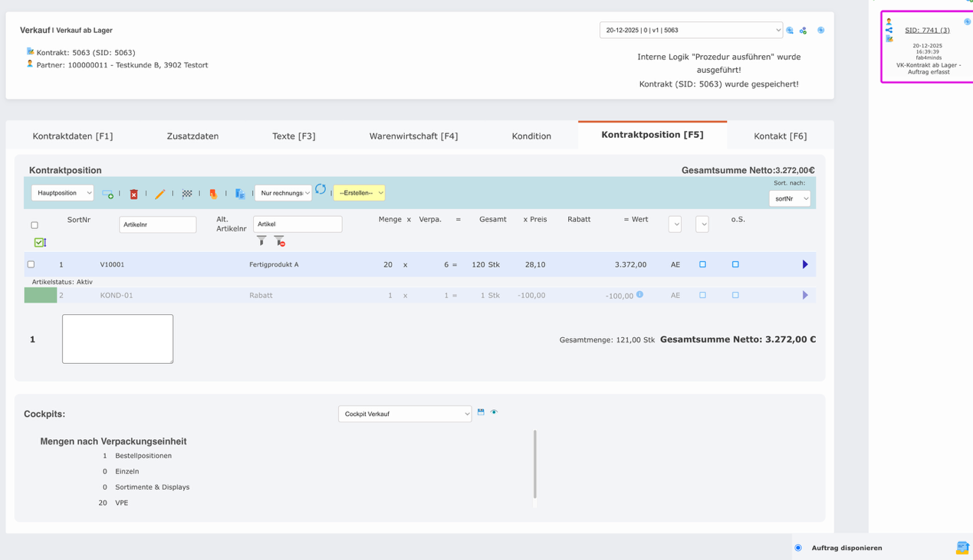This screenshot has width=973, height=560.
Task: Tick the select-all checkbox in header
Action: click(x=35, y=225)
